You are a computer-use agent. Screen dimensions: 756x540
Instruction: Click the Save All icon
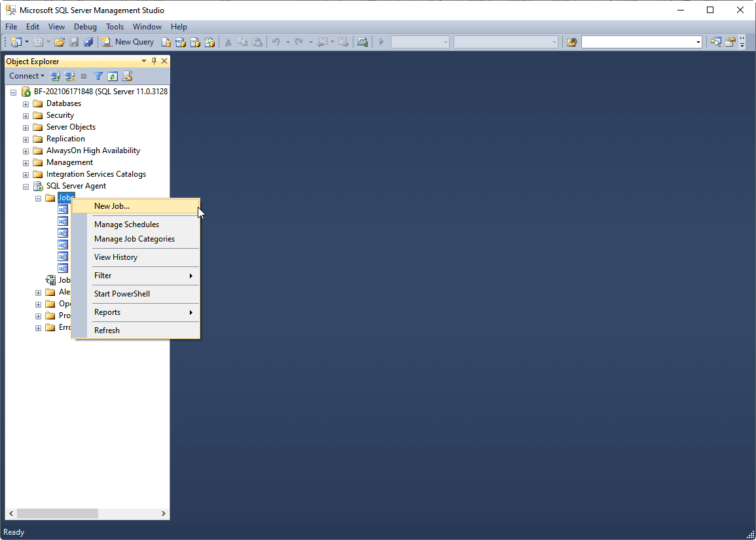(x=88, y=42)
